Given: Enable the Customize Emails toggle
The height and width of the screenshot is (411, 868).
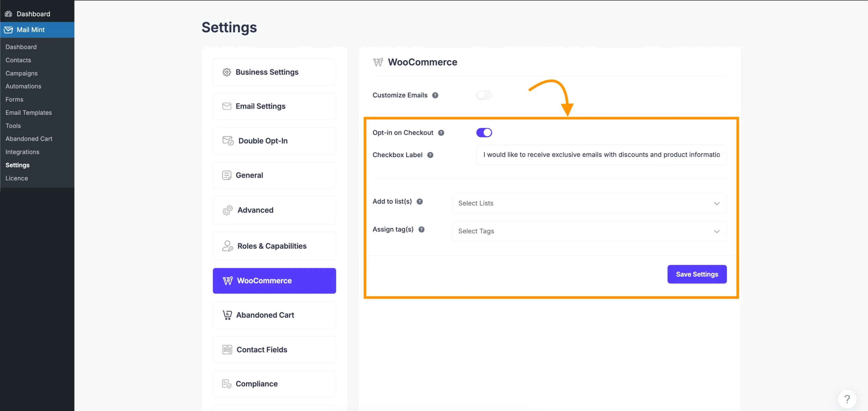Looking at the screenshot, I should (x=484, y=95).
